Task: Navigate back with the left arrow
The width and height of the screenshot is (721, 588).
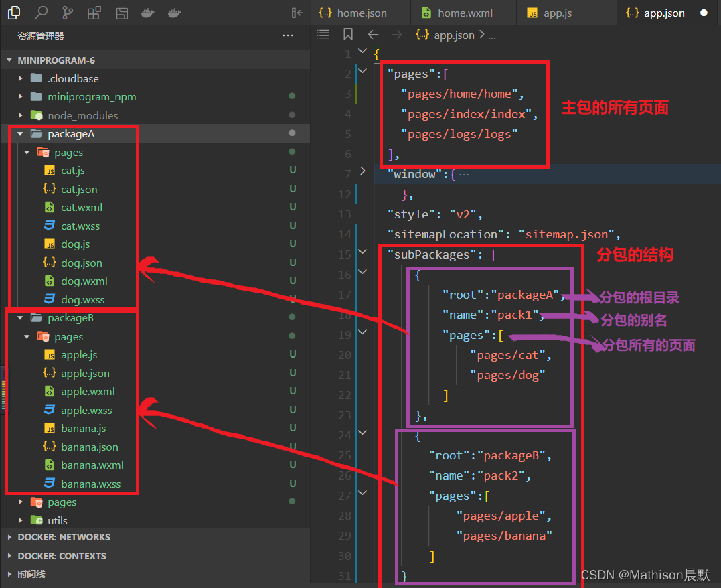Action: 373,35
